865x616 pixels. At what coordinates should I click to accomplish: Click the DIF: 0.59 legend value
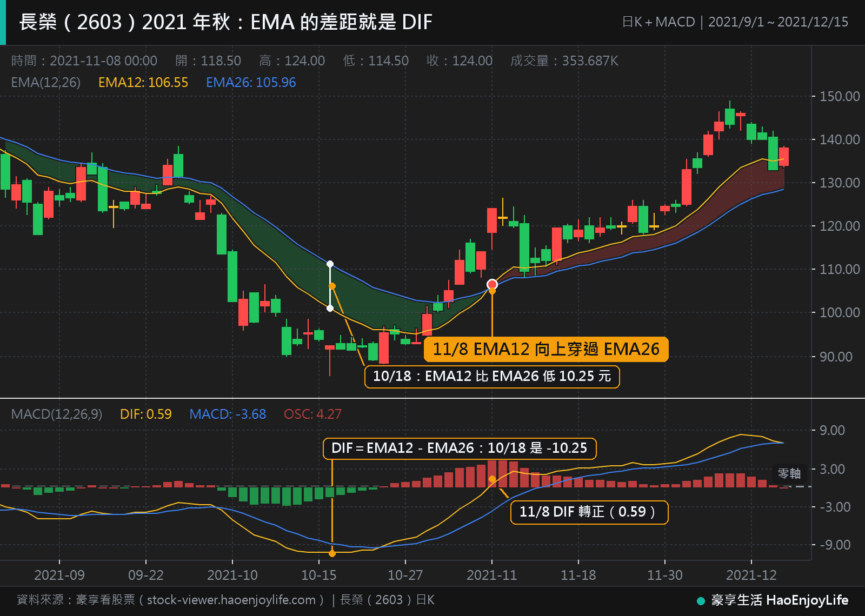click(146, 414)
